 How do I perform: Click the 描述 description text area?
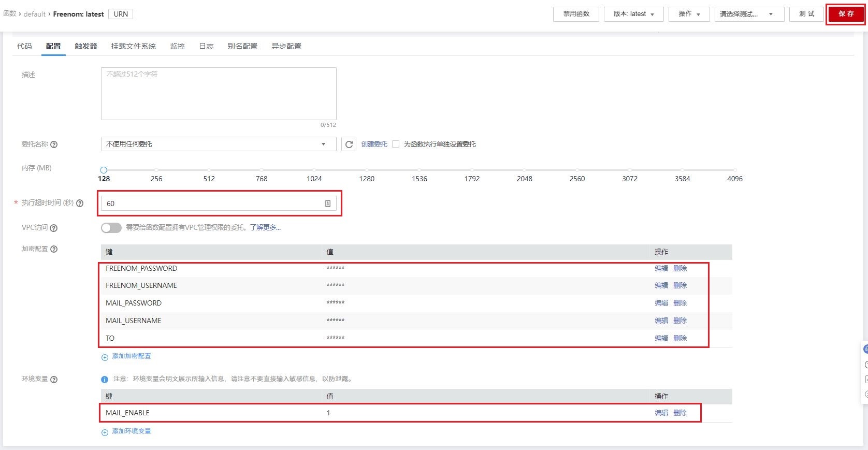point(219,94)
